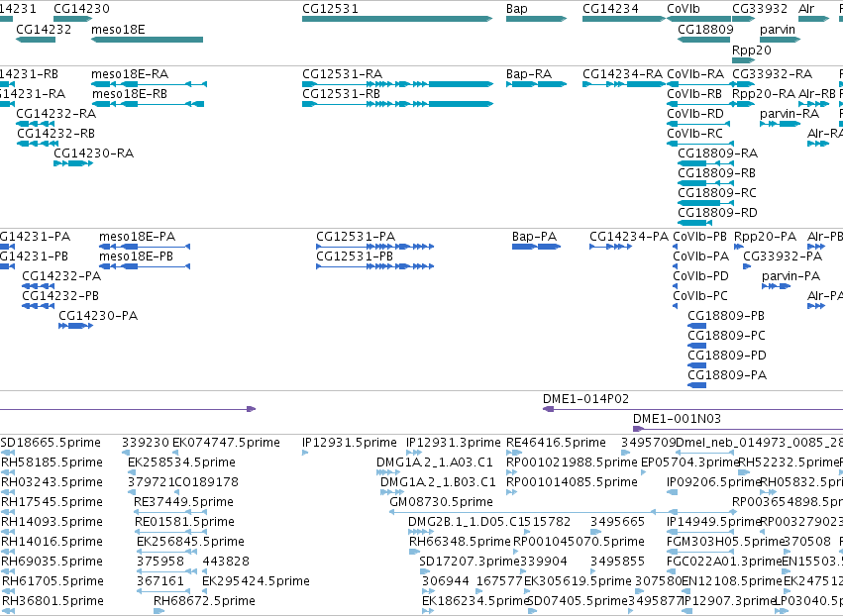Select the CG18809 gene label
This screenshot has height=616, width=843.
pyautogui.click(x=705, y=29)
